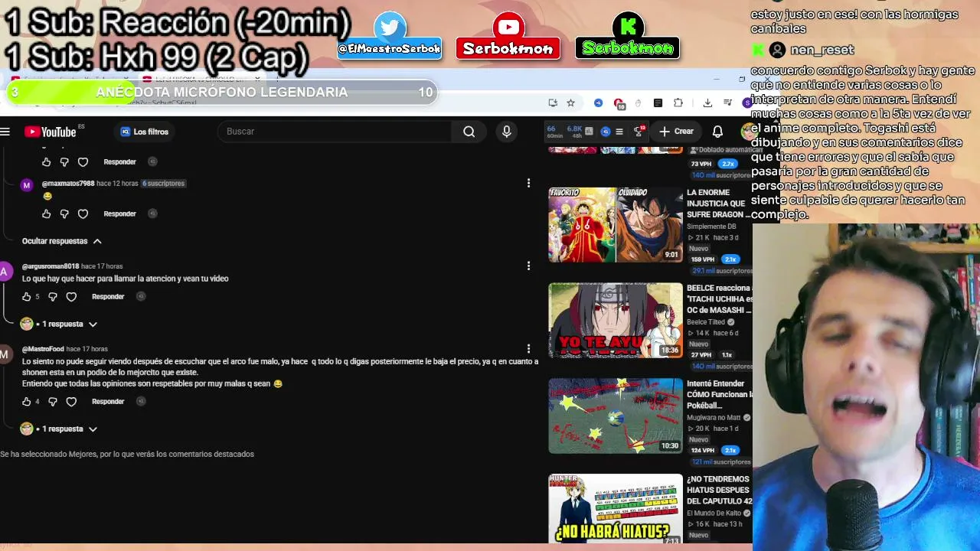
Task: Open the vidIQ bar chart stats icon
Action: coord(589,132)
